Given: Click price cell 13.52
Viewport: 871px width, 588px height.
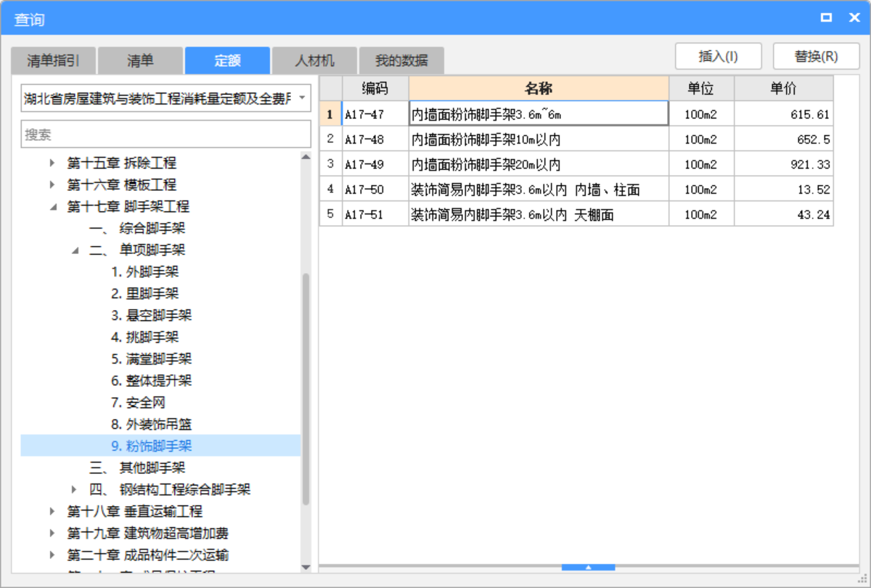Looking at the screenshot, I should coord(783,189).
